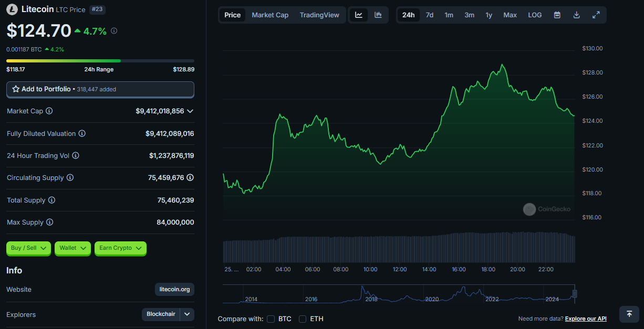Image resolution: width=644 pixels, height=329 pixels.
Task: Click the $9,412,089,016 valuation value
Action: click(170, 134)
